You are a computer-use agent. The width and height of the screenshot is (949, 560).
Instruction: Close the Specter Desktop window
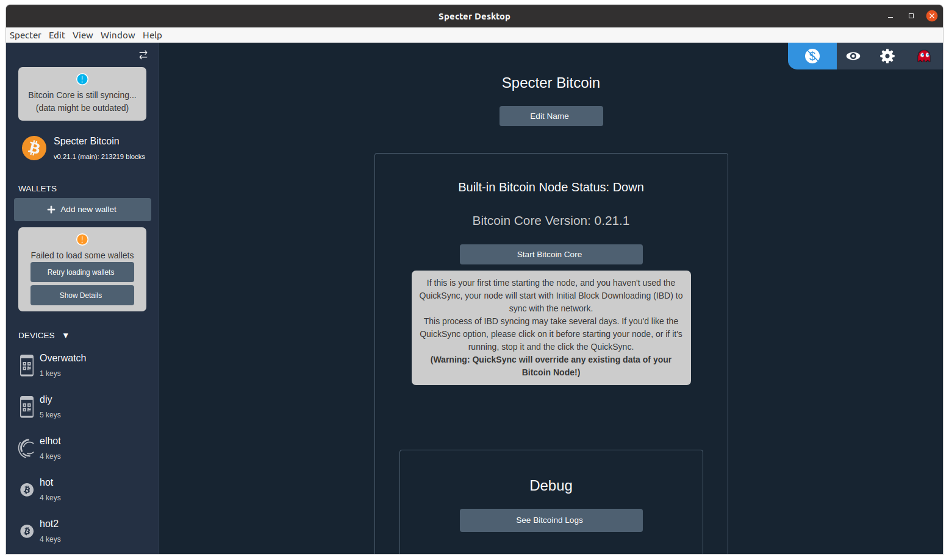click(x=932, y=16)
